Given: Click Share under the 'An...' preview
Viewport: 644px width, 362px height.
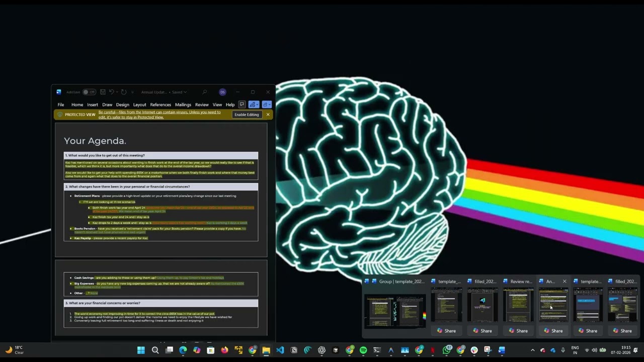Looking at the screenshot, I should pyautogui.click(x=553, y=331).
